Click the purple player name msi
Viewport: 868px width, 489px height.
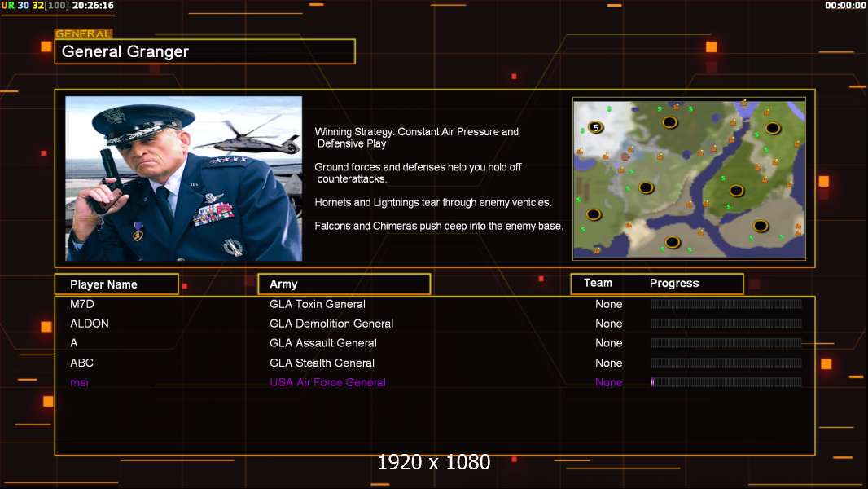coord(79,383)
